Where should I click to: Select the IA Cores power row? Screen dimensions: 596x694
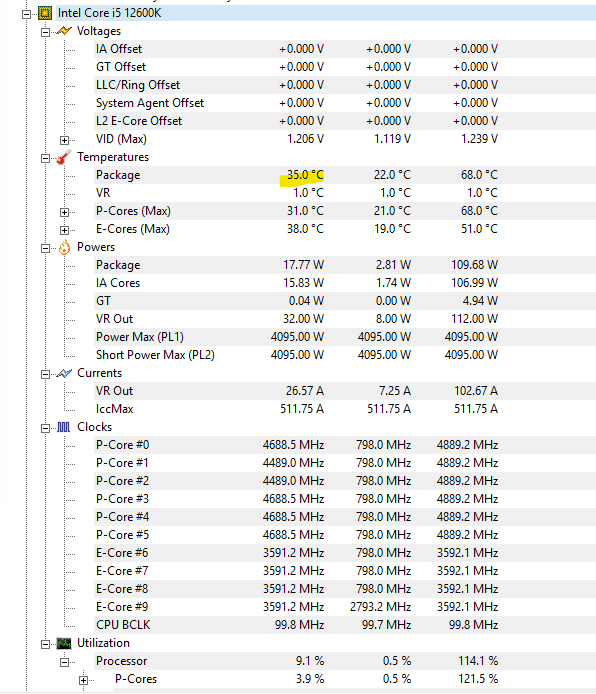(x=345, y=283)
